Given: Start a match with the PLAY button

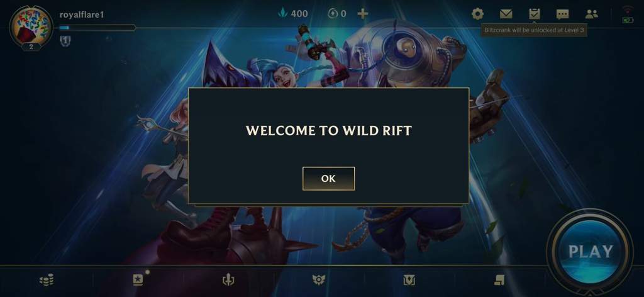Looking at the screenshot, I should pos(590,251).
